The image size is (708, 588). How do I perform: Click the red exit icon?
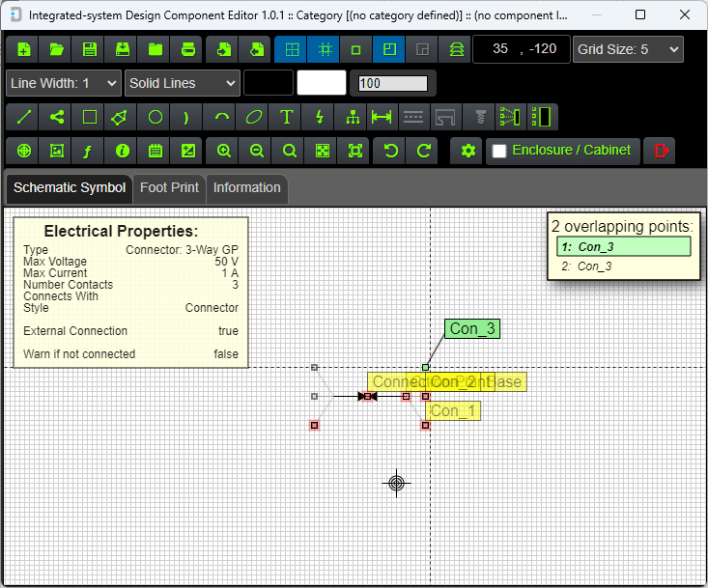coord(662,151)
